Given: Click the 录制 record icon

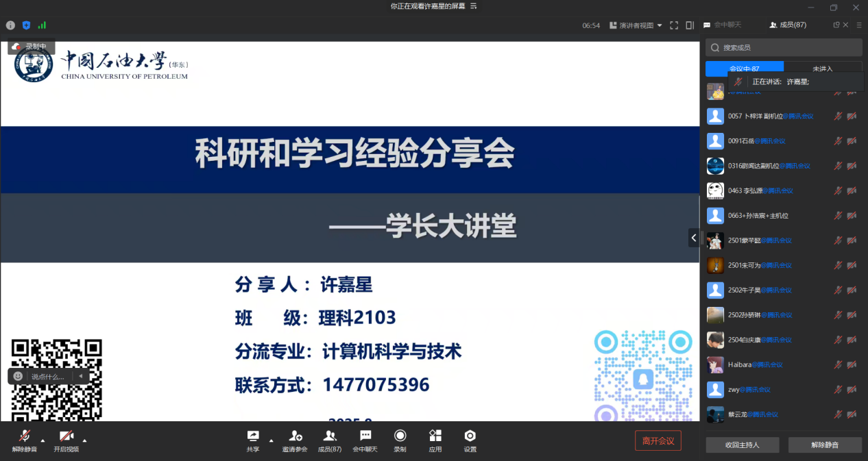Looking at the screenshot, I should pos(400,440).
